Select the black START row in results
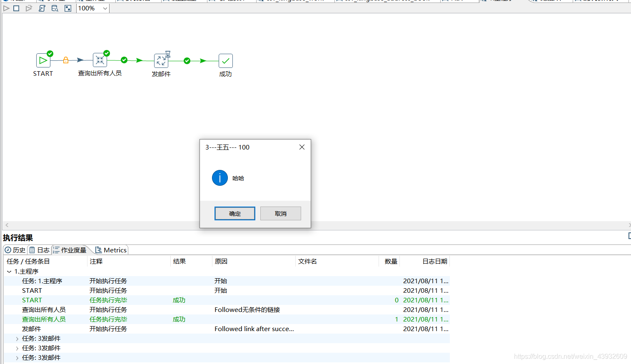631x364 pixels. (x=227, y=290)
